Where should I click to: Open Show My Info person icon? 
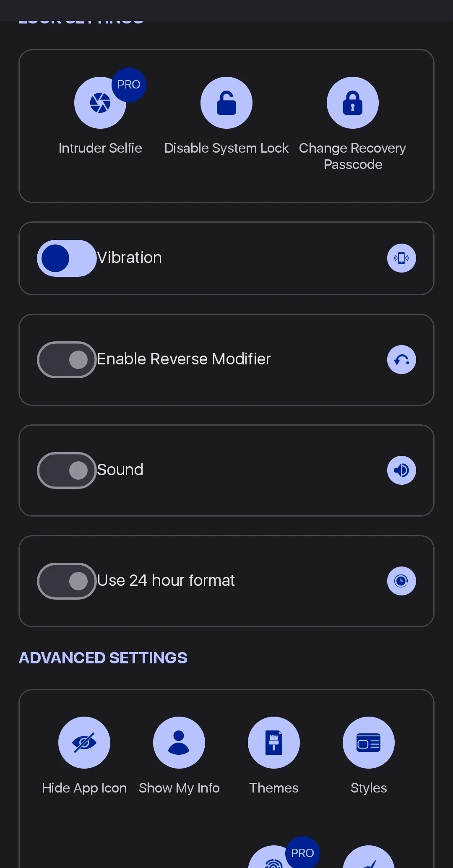(x=179, y=742)
